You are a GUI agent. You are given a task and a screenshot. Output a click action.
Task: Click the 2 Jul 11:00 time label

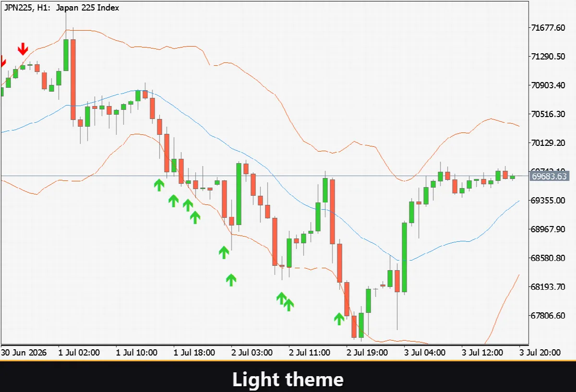coord(310,353)
